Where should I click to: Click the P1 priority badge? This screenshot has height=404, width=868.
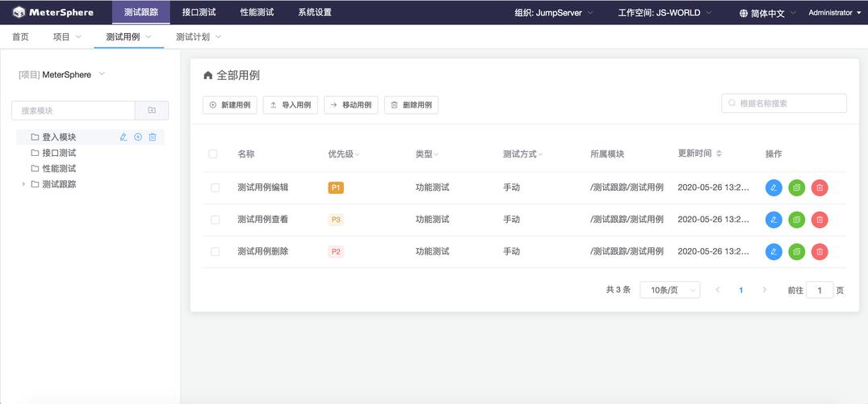(336, 188)
